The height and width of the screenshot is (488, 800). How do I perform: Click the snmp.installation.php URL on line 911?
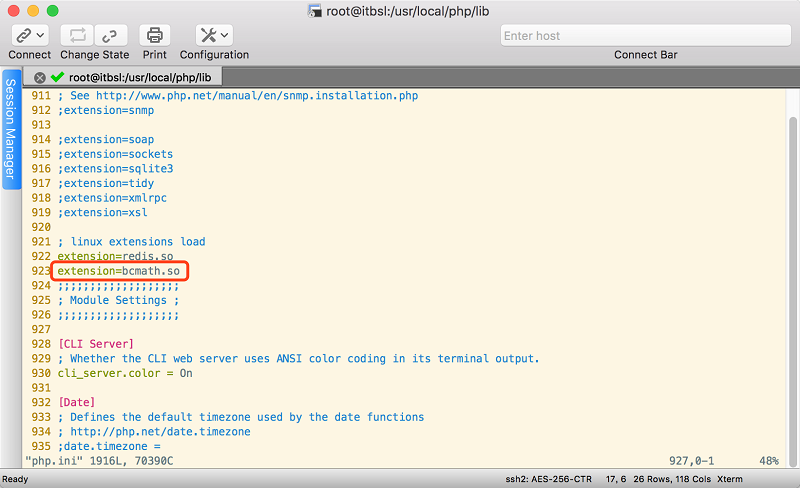[x=257, y=95]
